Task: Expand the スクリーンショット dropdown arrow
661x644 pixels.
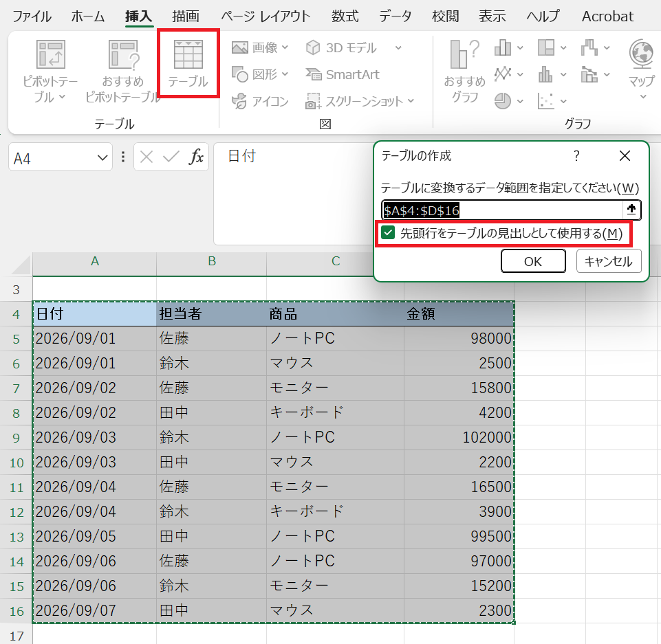Action: click(411, 101)
